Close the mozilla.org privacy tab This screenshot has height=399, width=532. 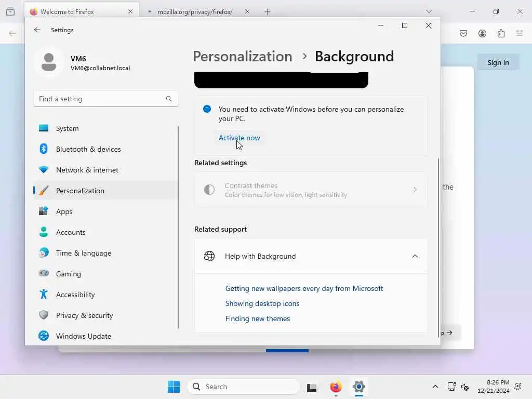[x=247, y=11]
